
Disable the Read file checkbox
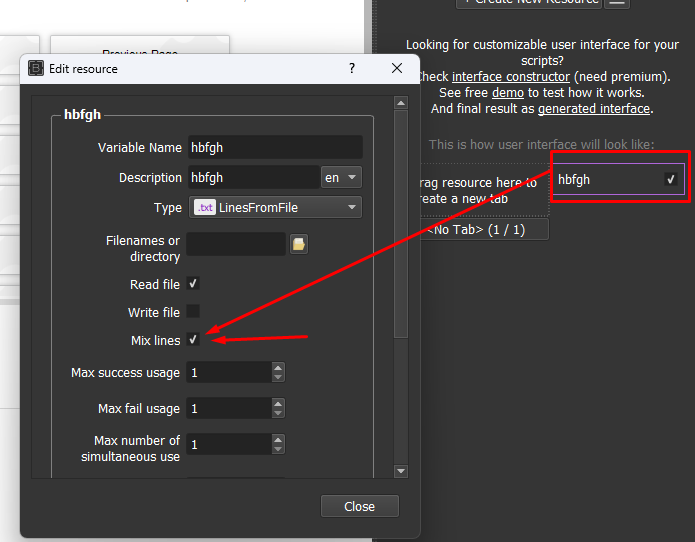click(193, 284)
